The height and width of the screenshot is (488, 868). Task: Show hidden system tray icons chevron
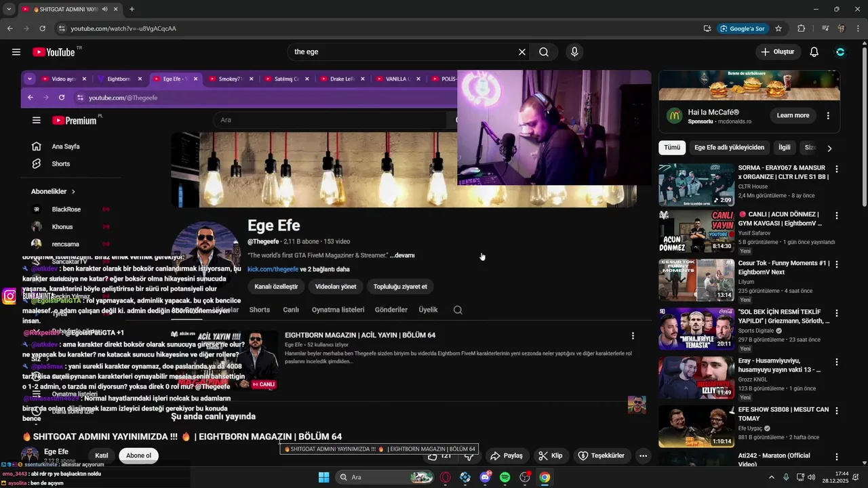point(771,477)
